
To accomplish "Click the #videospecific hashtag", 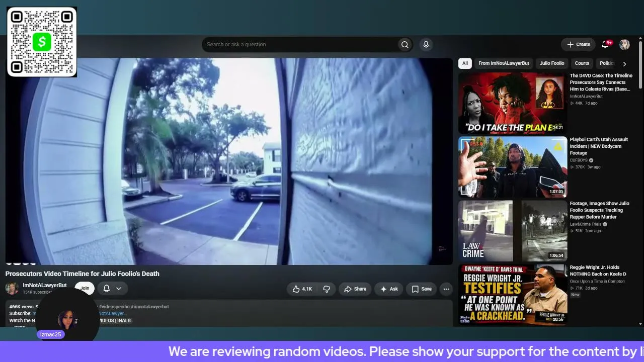I will click(114, 307).
